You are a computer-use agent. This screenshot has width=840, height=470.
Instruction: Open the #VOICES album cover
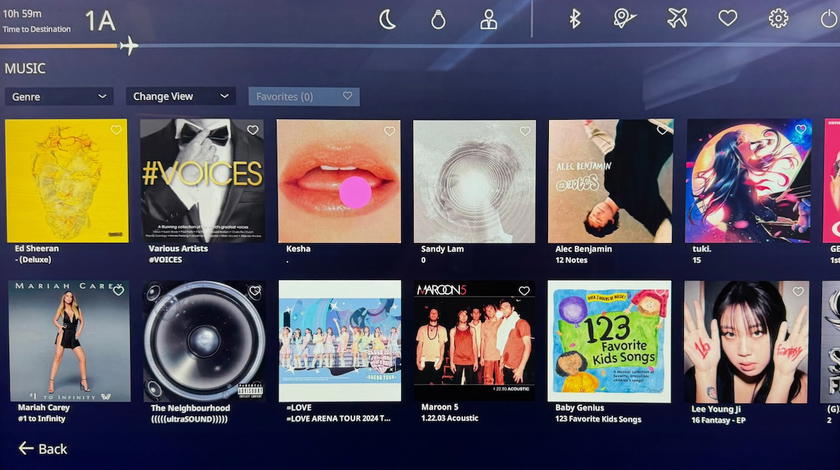[202, 181]
